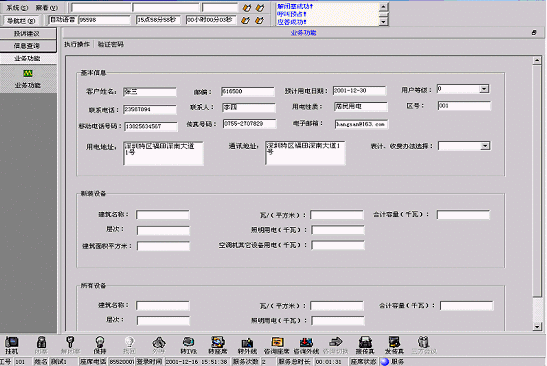Screen dimensions: 547x366
Task: Click the 投诉建议 sidebar button
Action: [28, 33]
